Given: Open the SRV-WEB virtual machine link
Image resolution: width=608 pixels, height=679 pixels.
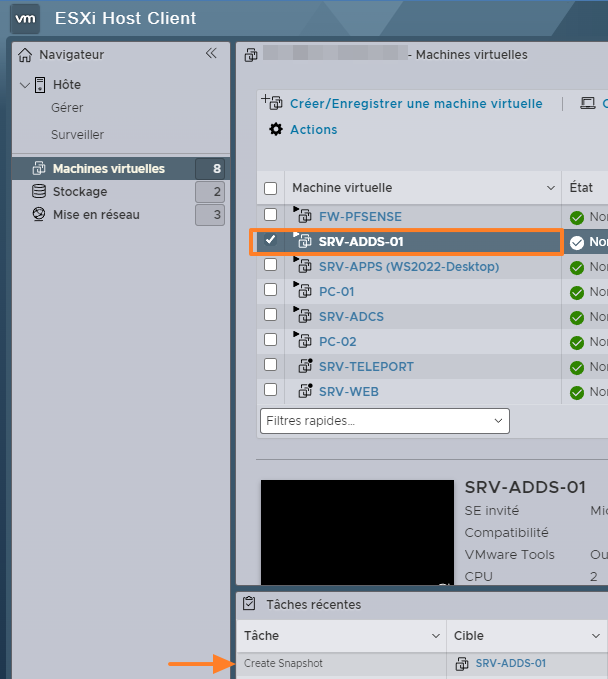Looking at the screenshot, I should click(349, 392).
